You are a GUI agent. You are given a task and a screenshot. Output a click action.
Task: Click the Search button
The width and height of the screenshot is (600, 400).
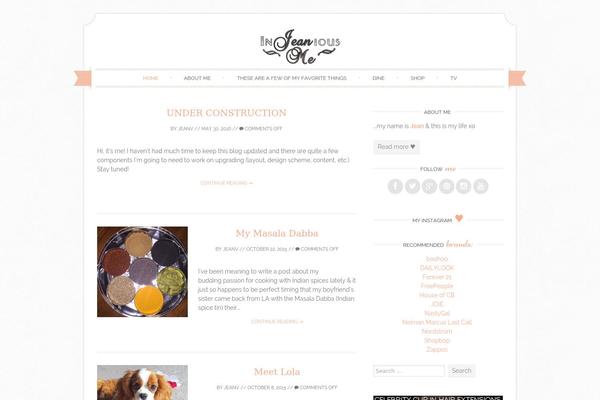click(461, 371)
